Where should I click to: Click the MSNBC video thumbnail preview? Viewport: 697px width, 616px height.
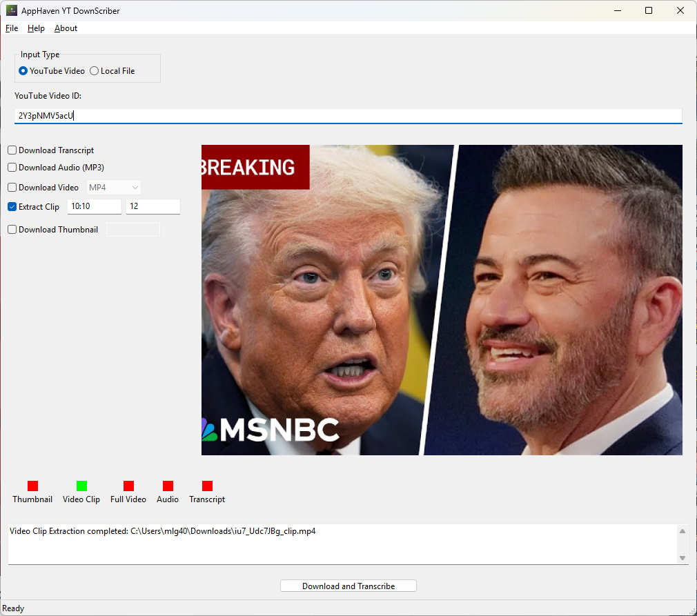tap(442, 300)
